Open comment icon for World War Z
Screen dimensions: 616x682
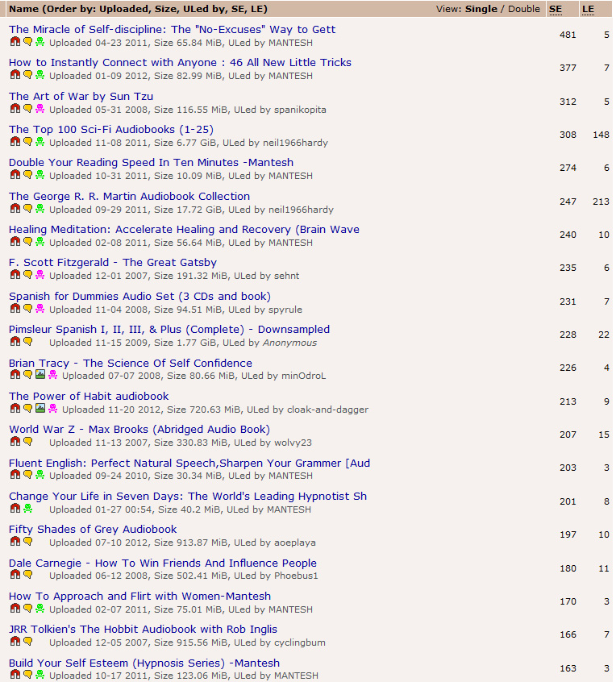pos(28,442)
